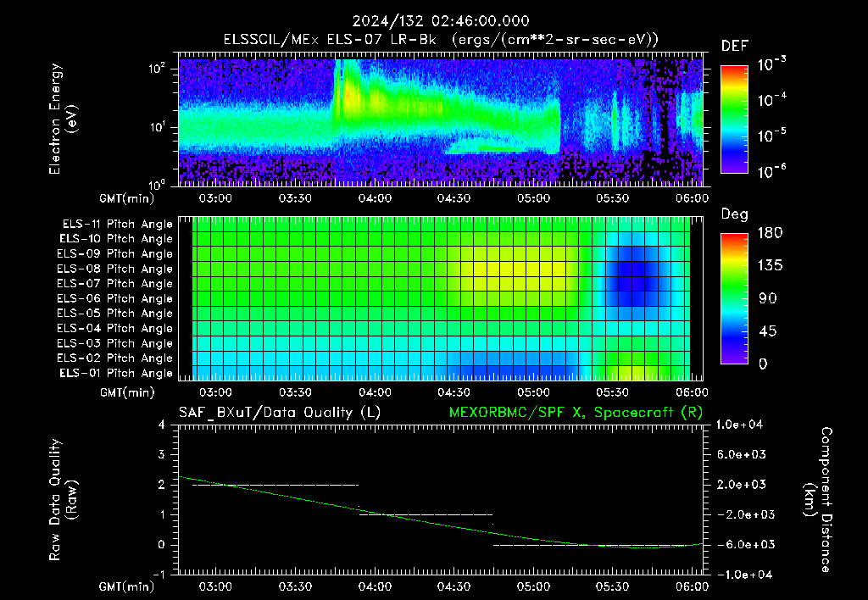Click inside the pitch angle grid plot
868x600 pixels.
pyautogui.click(x=441, y=298)
